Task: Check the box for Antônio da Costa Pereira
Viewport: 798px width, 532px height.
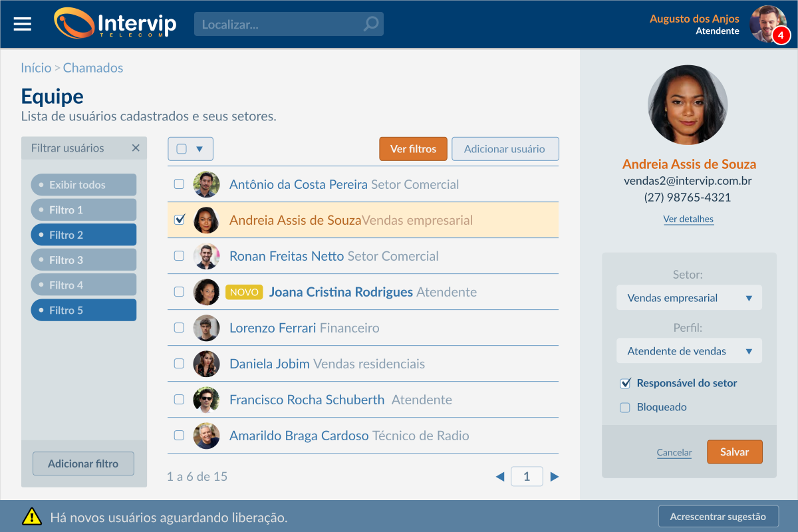Action: pos(179,184)
